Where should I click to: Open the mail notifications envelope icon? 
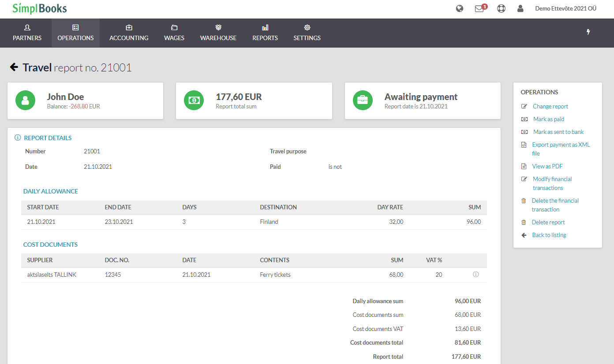click(479, 8)
